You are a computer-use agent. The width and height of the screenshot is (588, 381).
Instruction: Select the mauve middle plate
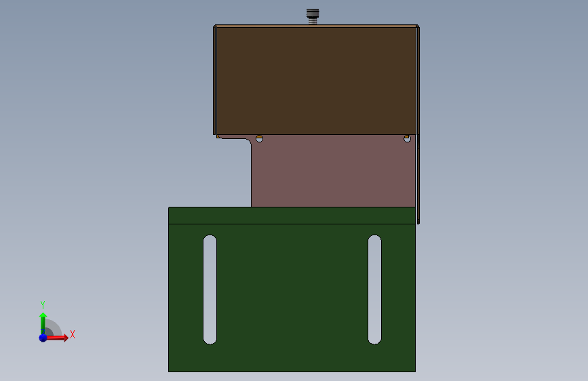coord(334,171)
